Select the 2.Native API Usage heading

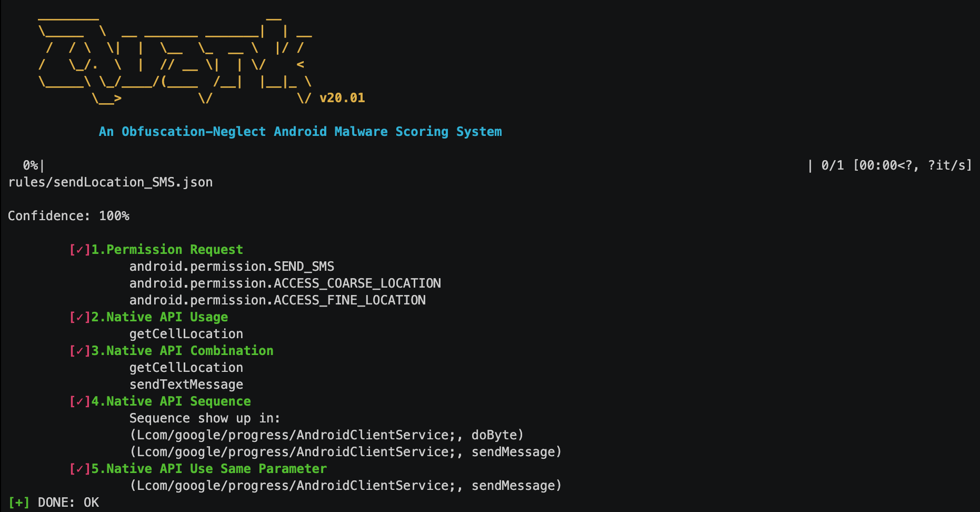(159, 317)
